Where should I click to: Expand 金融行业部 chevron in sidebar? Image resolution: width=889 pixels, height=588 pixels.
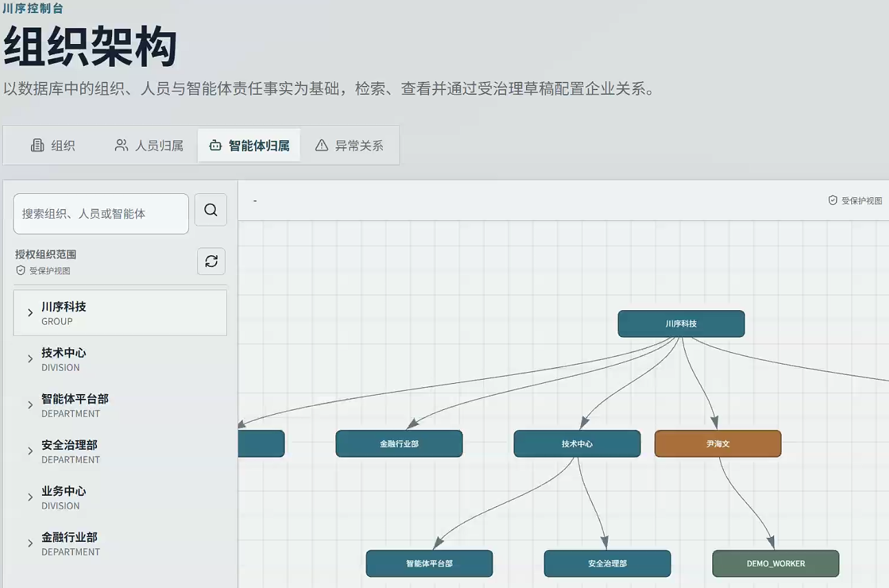click(30, 543)
